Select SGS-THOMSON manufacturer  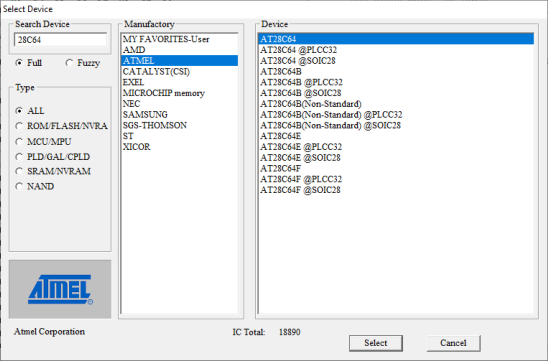coord(179,125)
